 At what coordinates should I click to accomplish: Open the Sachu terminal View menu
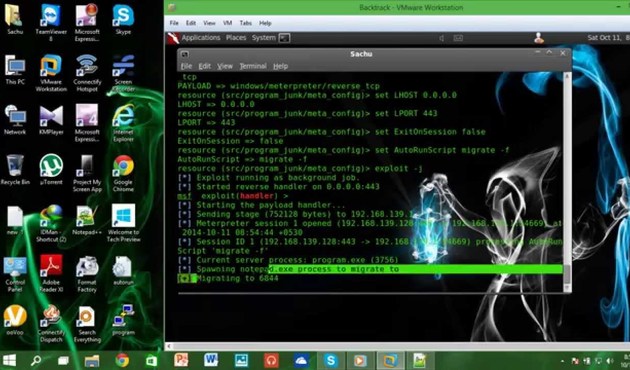[x=225, y=66]
